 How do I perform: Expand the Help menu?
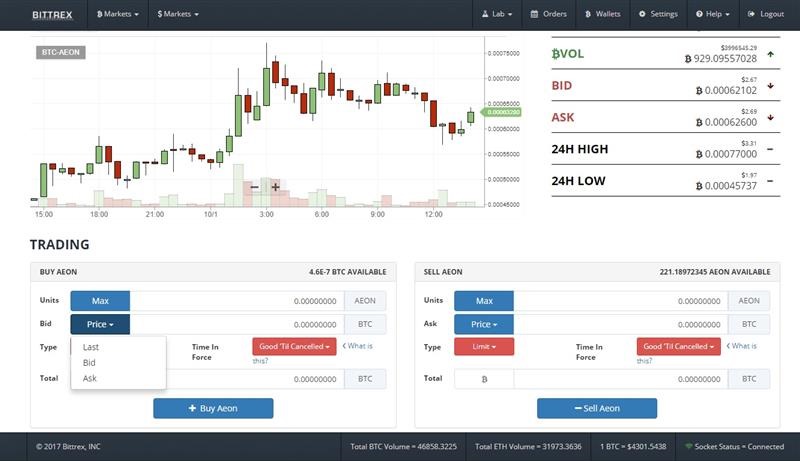coord(713,14)
